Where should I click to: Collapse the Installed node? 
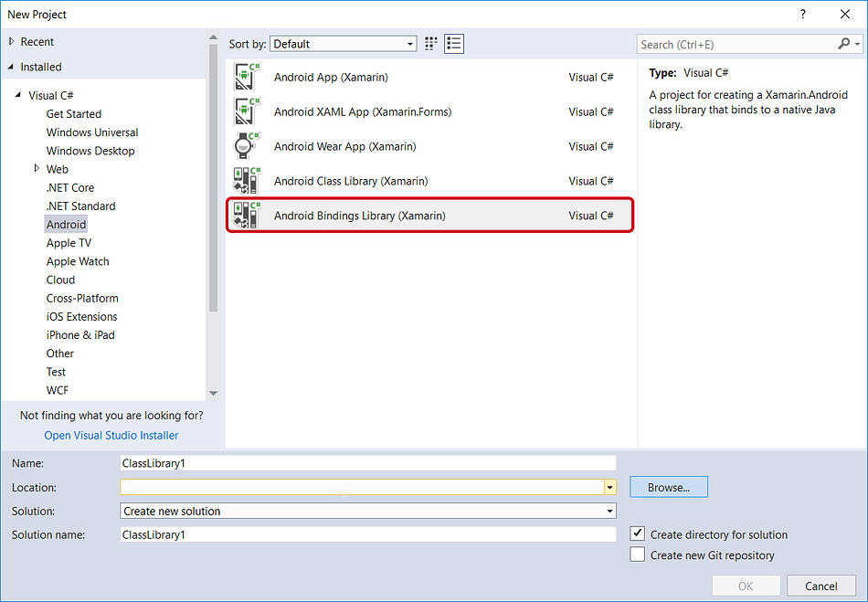(x=12, y=67)
